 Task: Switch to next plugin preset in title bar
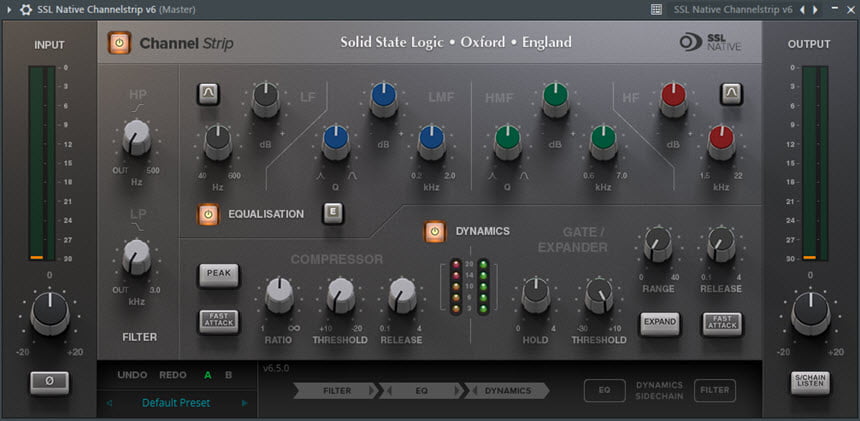tap(815, 9)
